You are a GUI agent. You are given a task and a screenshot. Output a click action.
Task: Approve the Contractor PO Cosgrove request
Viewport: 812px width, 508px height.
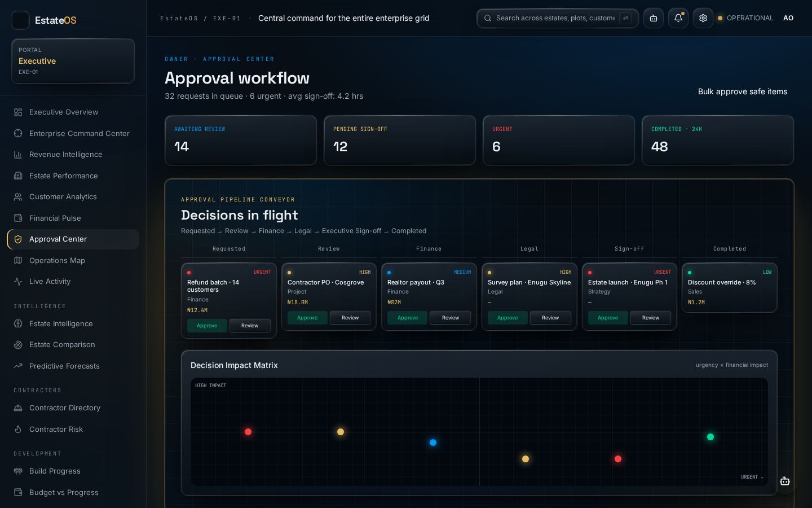307,318
